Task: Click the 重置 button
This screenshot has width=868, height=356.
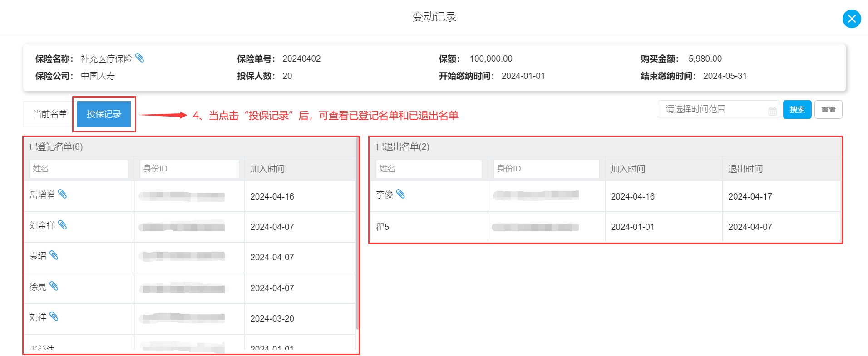Action: coord(829,109)
